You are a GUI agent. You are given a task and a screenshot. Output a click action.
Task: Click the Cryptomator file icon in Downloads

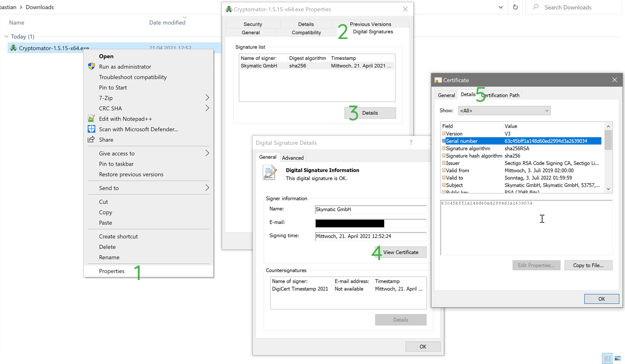[x=13, y=48]
